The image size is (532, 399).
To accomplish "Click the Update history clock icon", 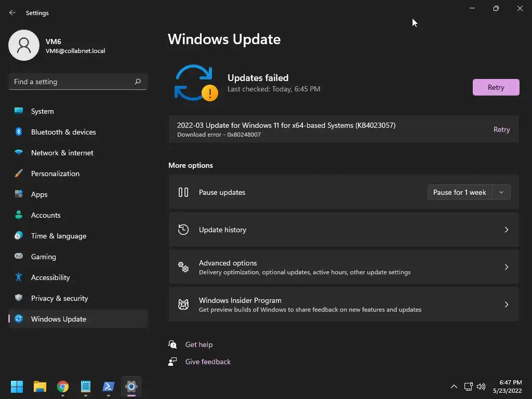I will click(183, 230).
